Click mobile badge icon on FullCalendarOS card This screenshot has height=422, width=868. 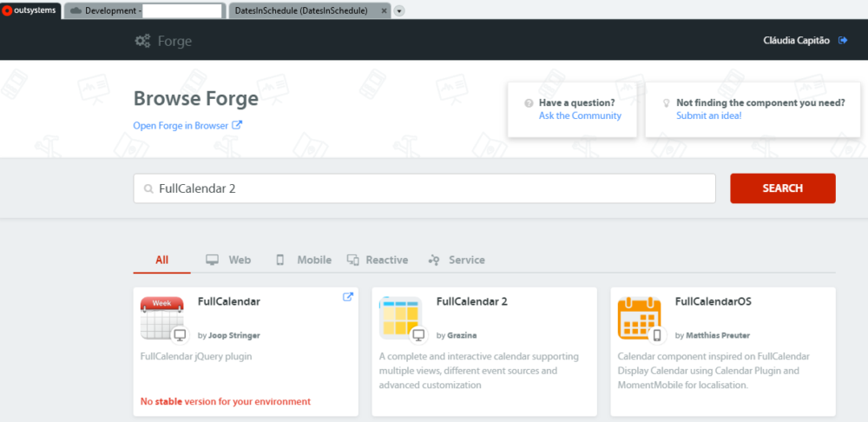point(657,335)
